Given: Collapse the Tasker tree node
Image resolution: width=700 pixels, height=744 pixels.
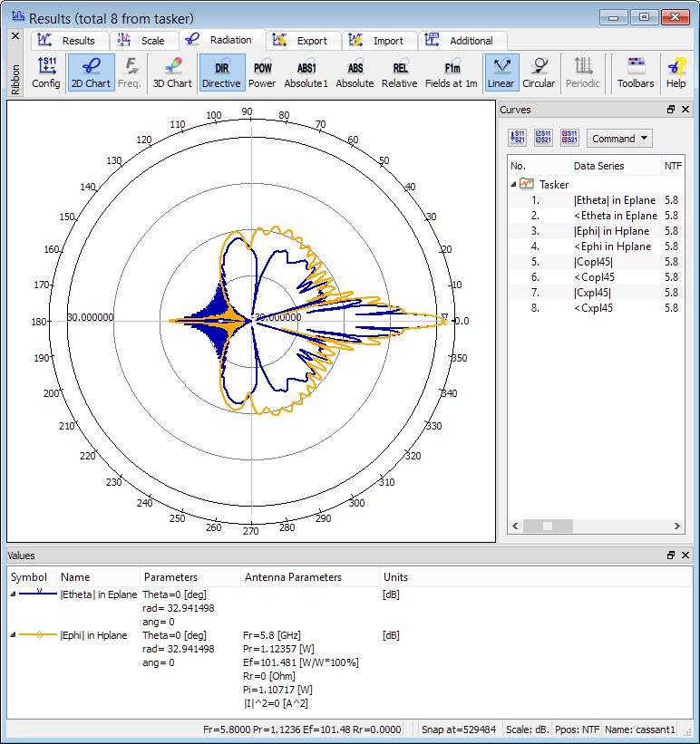Looking at the screenshot, I should point(514,184).
